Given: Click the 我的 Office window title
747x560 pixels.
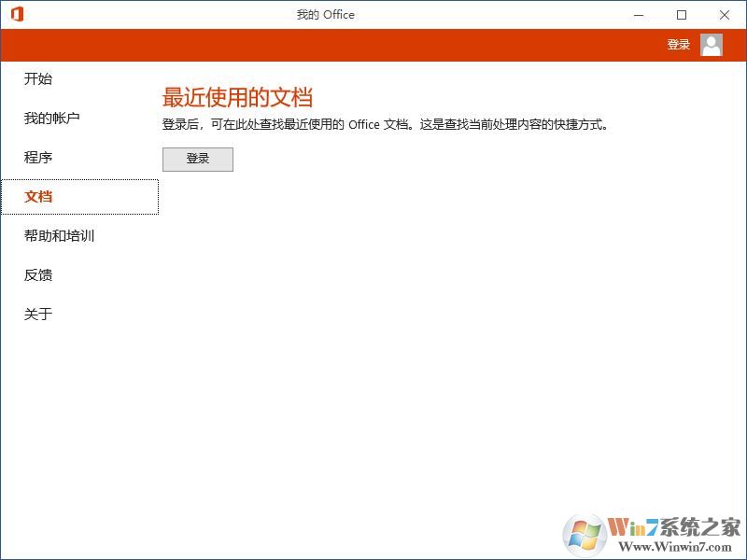Looking at the screenshot, I should pos(325,15).
